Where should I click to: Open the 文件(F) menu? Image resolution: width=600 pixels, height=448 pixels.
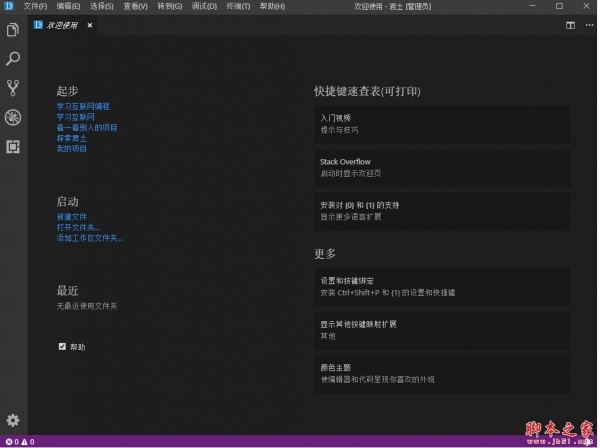point(35,7)
